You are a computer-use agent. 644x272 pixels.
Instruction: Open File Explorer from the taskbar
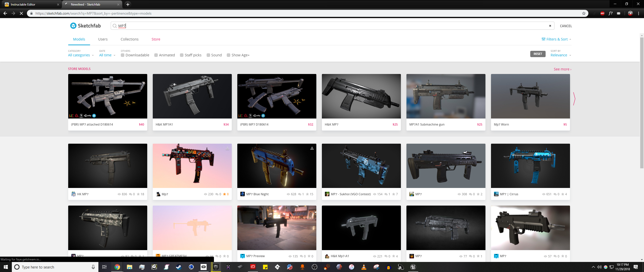coord(130,267)
